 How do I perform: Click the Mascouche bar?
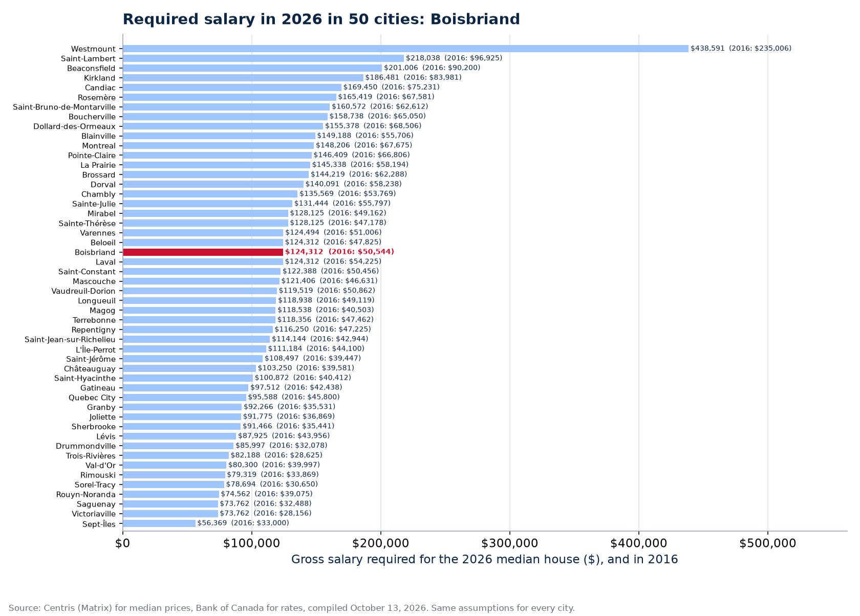[x=201, y=281]
